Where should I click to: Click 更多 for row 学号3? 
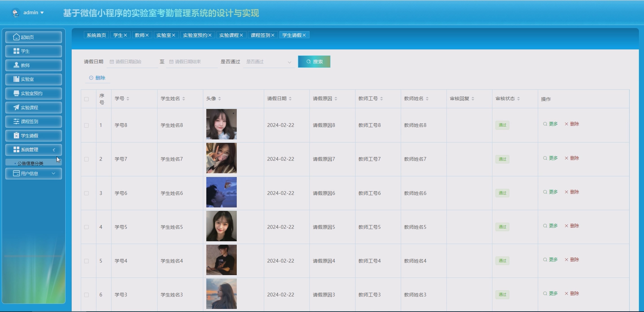point(550,293)
